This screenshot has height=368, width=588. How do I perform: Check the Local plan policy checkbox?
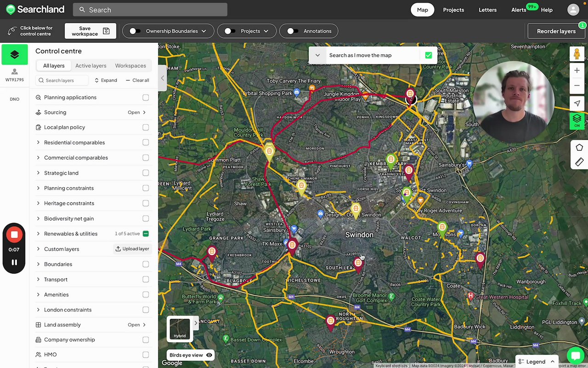(146, 127)
